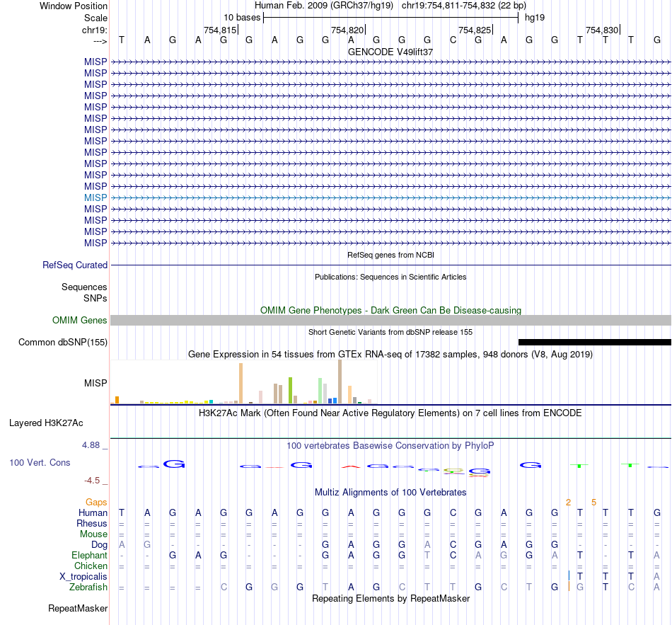Click the MISP label beside the GTEx chart

click(95, 383)
